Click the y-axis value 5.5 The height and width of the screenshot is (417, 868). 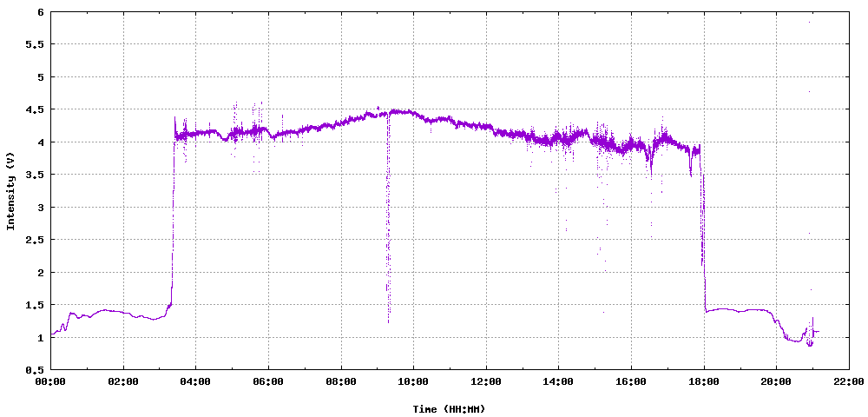36,44
